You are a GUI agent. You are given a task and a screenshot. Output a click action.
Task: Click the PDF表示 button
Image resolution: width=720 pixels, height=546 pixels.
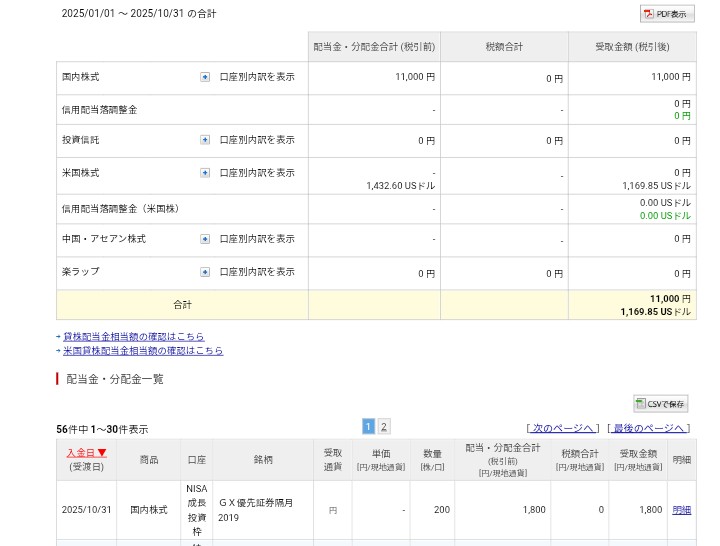click(x=667, y=14)
